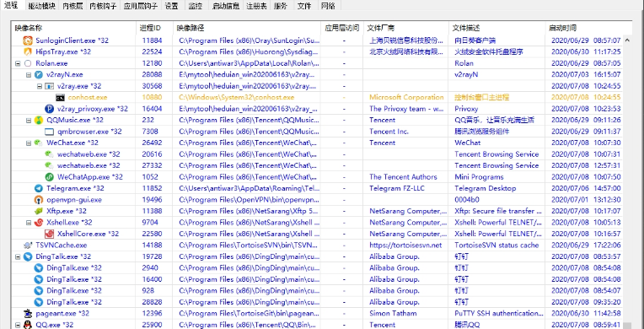Click the scrollbar up arrow
Image resolution: width=644 pixels, height=329 pixels.
627,40
